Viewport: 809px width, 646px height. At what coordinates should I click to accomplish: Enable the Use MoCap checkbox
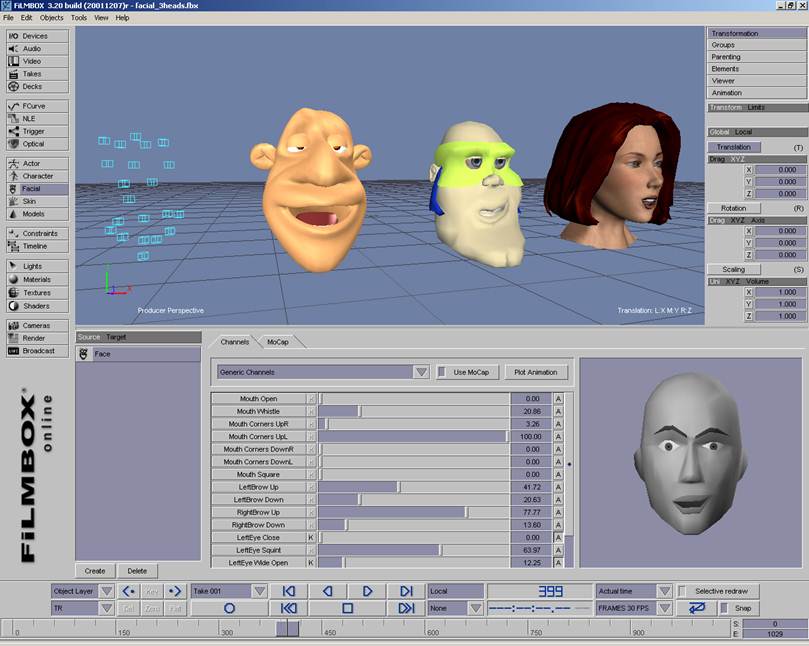pyautogui.click(x=442, y=372)
